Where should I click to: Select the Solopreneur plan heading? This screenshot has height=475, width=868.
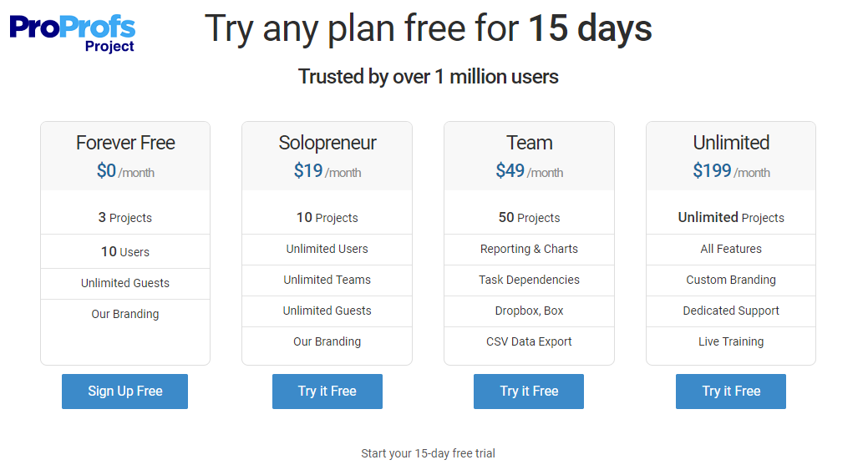327,143
